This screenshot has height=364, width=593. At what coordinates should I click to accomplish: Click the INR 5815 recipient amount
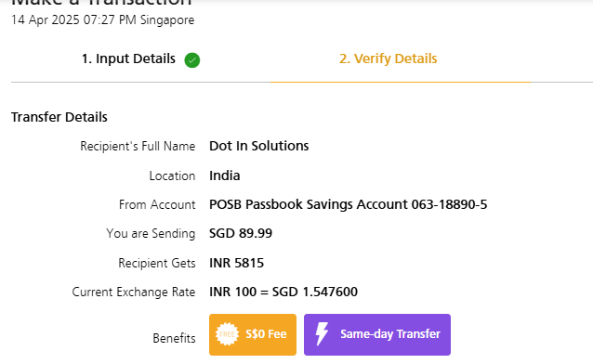pos(236,263)
